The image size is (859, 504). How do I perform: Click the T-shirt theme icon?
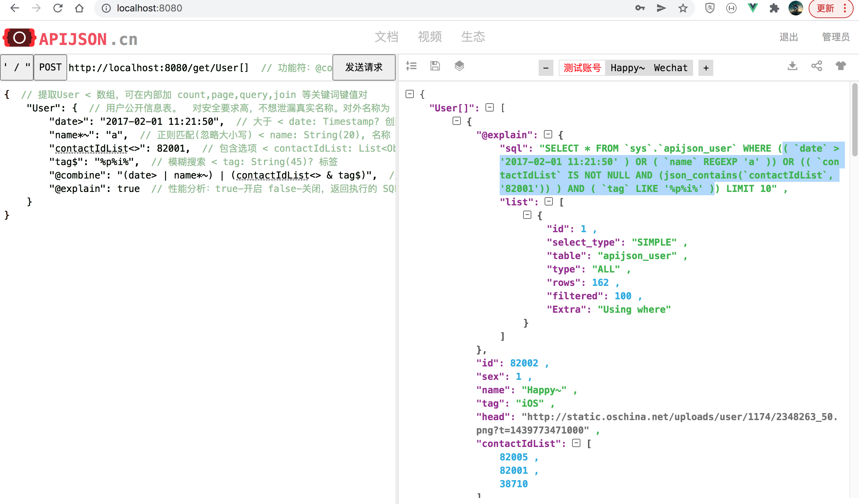(x=841, y=66)
